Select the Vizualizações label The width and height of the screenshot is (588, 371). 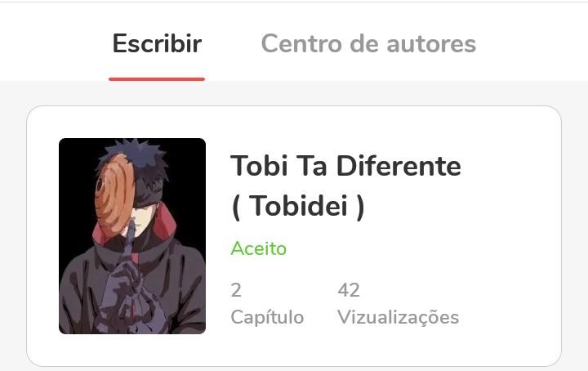399,317
